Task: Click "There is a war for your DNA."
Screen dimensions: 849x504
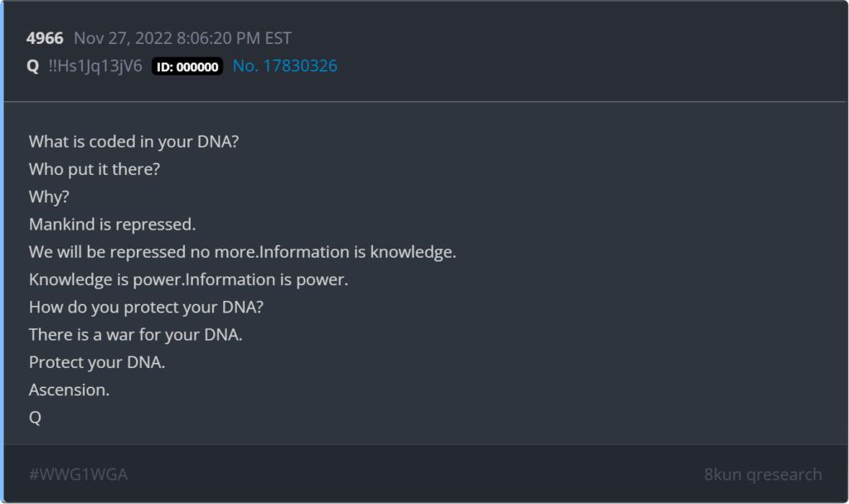Action: pos(135,335)
